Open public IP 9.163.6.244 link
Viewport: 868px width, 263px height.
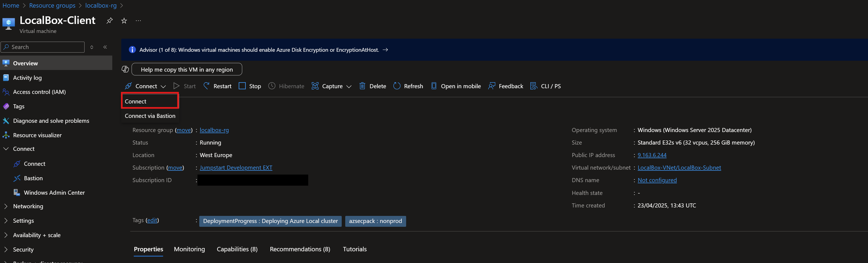pyautogui.click(x=652, y=155)
